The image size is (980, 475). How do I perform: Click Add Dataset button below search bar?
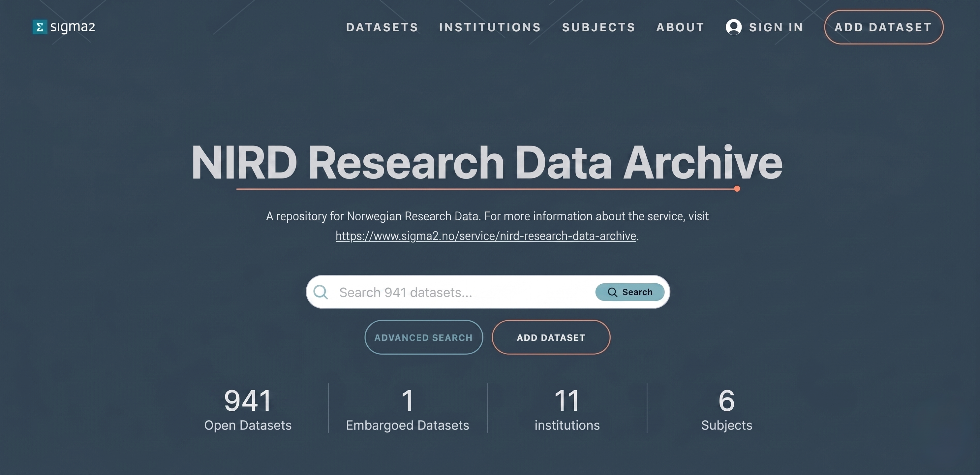tap(551, 337)
